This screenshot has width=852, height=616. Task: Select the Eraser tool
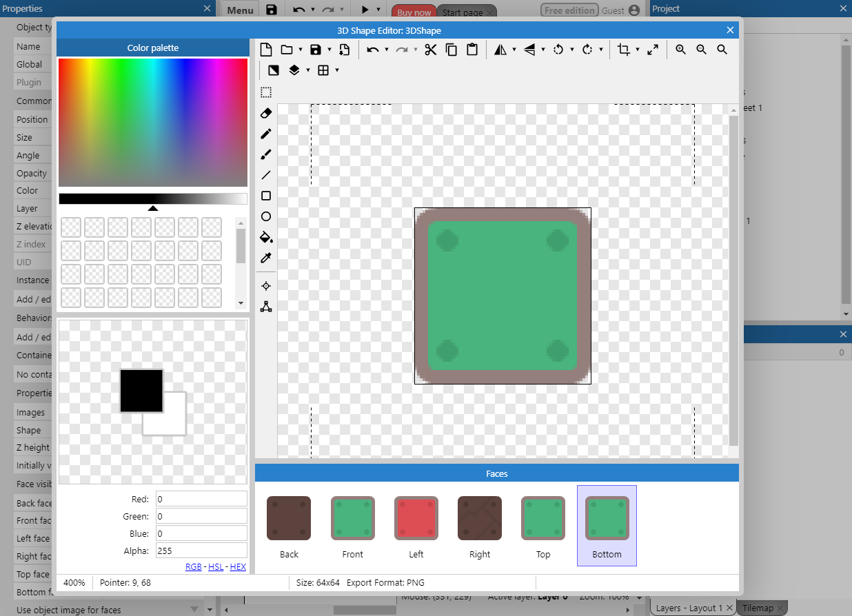[x=266, y=113]
